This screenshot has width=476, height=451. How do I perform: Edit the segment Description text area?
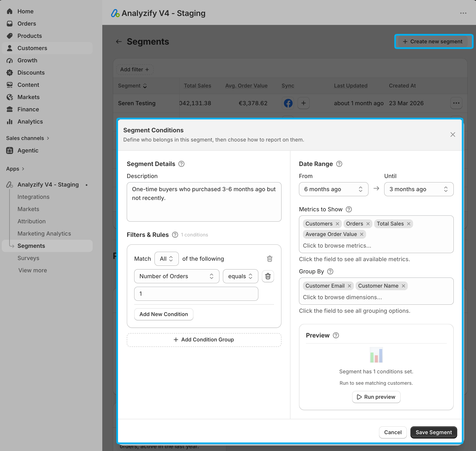204,202
